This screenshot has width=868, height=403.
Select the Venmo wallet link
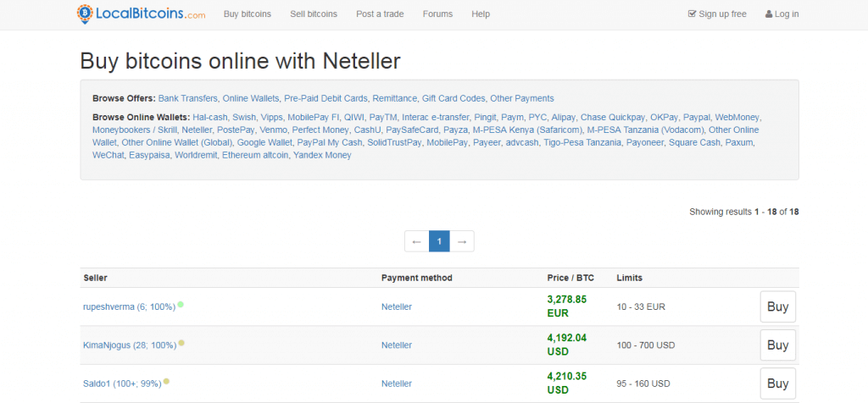tap(274, 130)
